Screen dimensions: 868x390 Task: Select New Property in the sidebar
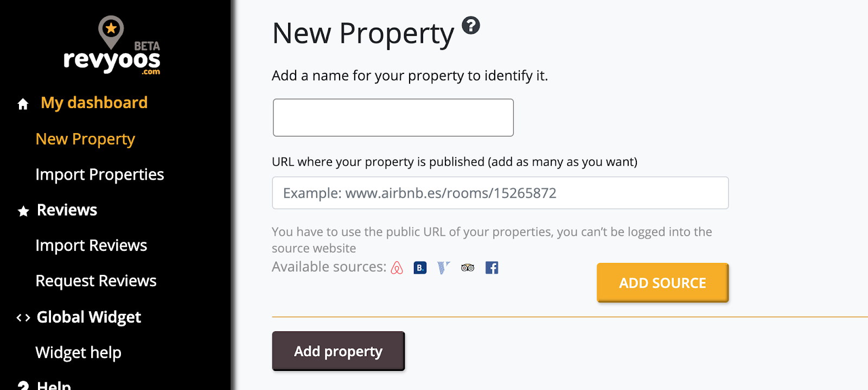coord(85,139)
